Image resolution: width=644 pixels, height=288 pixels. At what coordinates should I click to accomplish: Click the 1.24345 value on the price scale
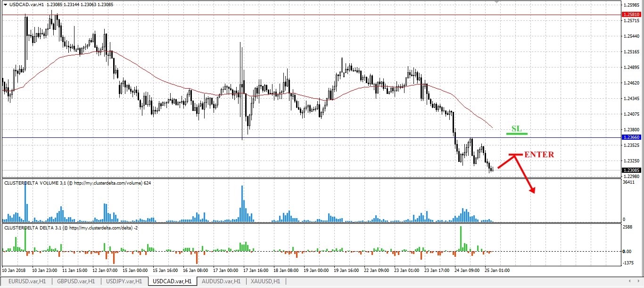click(x=631, y=99)
